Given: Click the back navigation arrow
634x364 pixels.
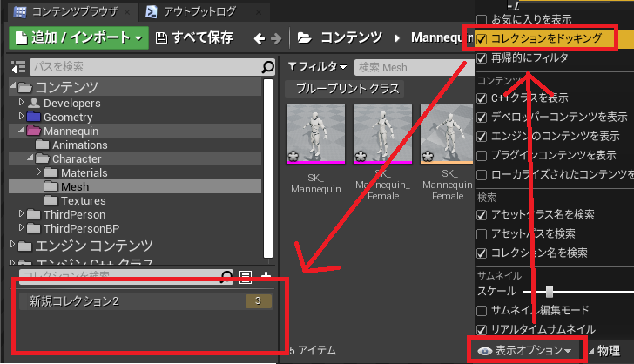Looking at the screenshot, I should tap(260, 39).
